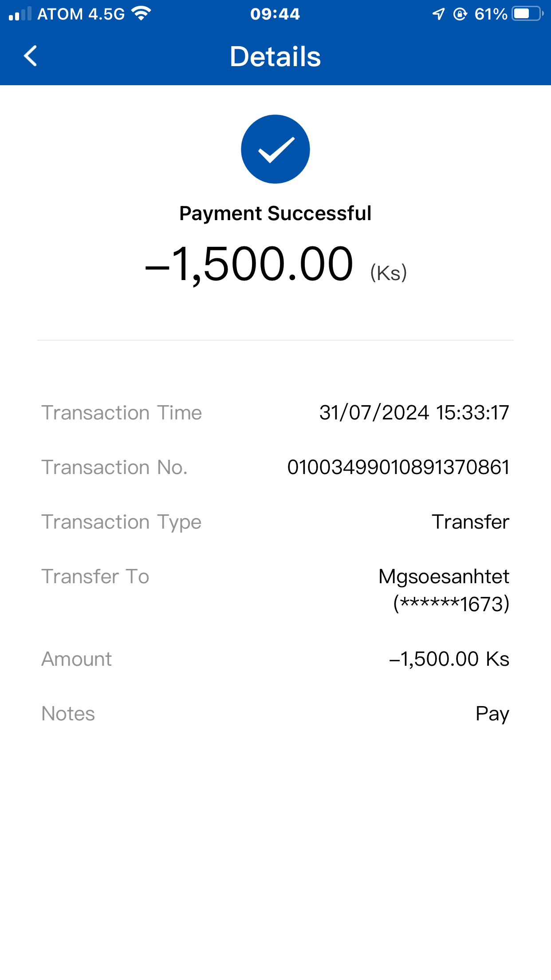Tap the 09:44 clock in status bar
551x980 pixels.
coord(275,14)
